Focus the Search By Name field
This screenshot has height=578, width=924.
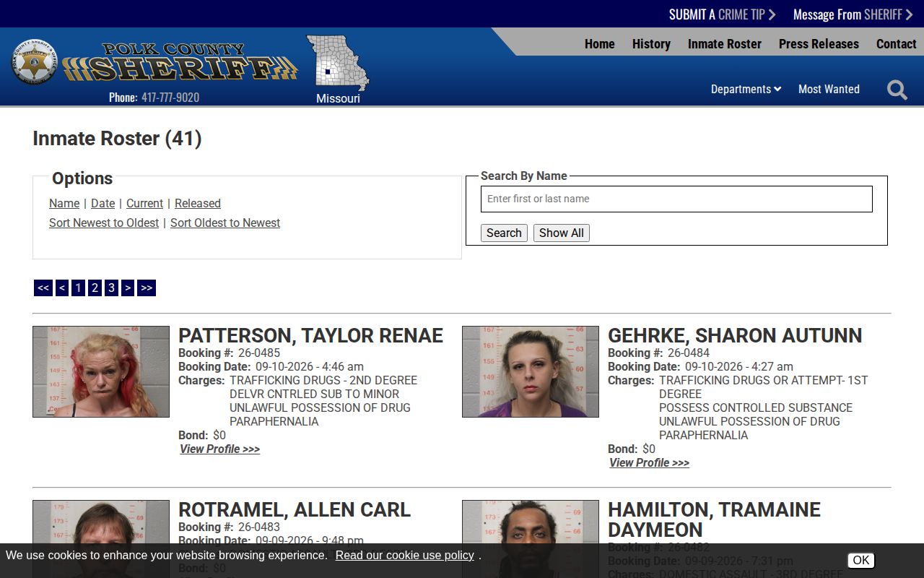(676, 199)
